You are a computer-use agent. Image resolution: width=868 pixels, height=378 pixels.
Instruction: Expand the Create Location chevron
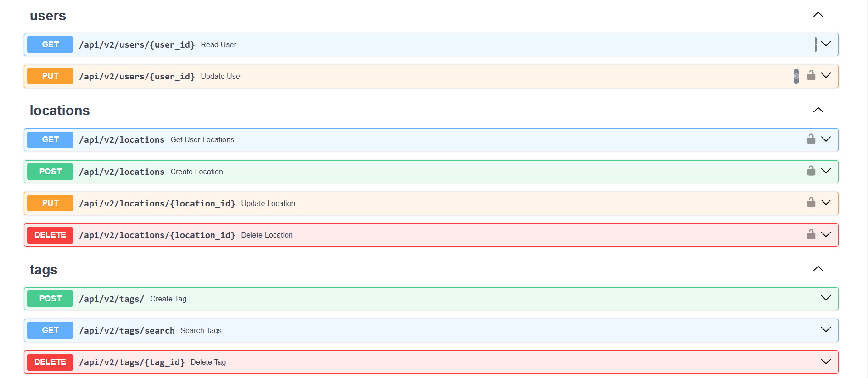coord(826,171)
